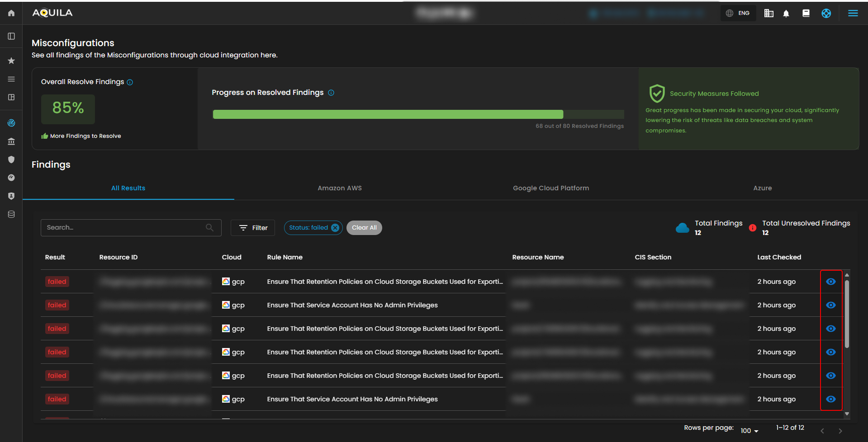Image resolution: width=868 pixels, height=442 pixels.
Task: Remove the 'Status: failed' filter chip
Action: [x=335, y=228]
